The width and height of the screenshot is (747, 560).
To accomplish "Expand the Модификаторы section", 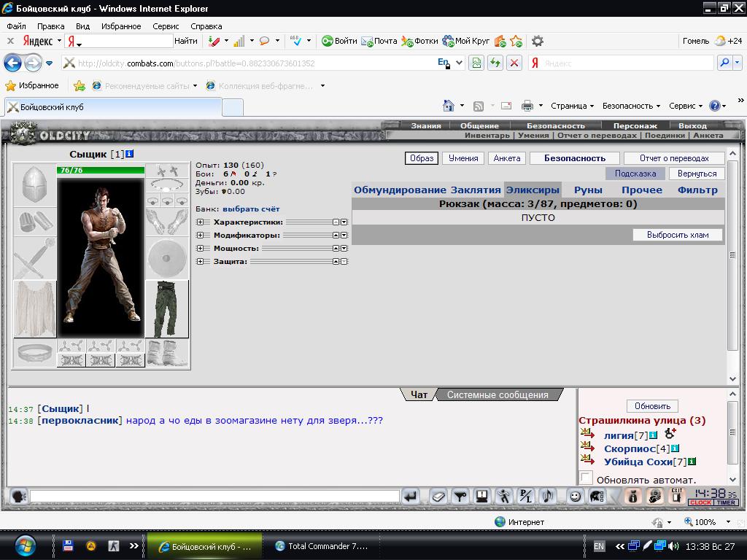I will pyautogui.click(x=200, y=236).
